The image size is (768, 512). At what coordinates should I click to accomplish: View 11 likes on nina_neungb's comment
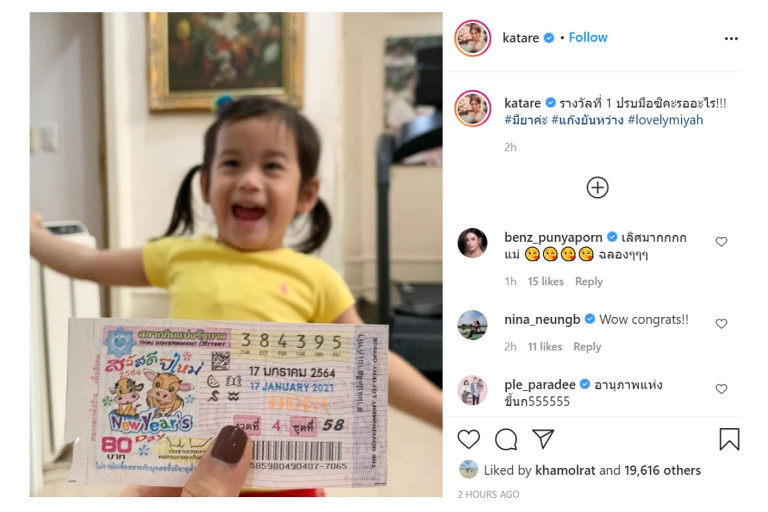click(545, 347)
